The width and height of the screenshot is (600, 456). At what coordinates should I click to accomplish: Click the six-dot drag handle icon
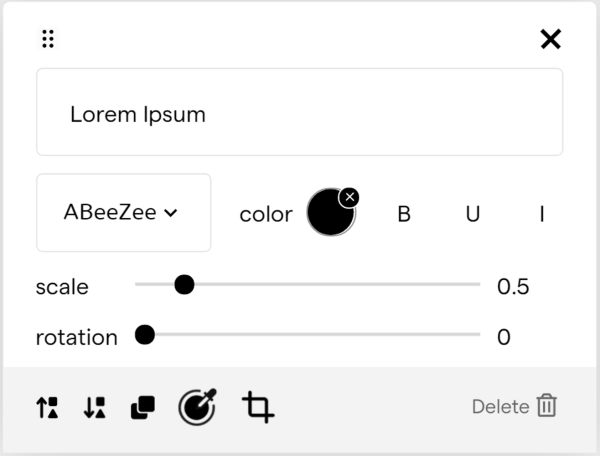coord(48,39)
